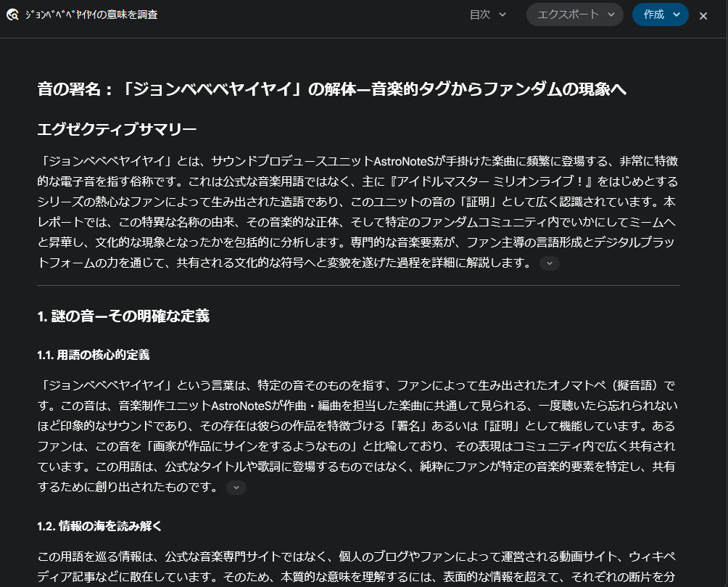Click the header title ジョンベベベヤイヤイの意味を調査

pos(91,15)
